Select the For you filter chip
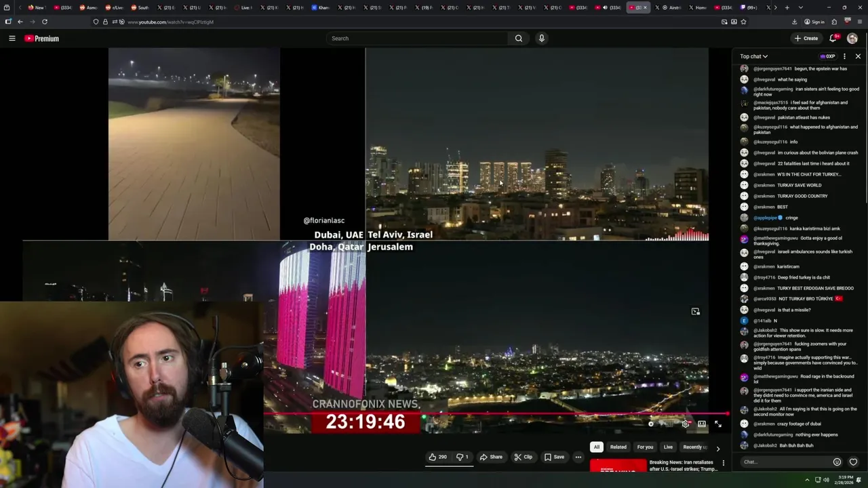 tap(645, 447)
